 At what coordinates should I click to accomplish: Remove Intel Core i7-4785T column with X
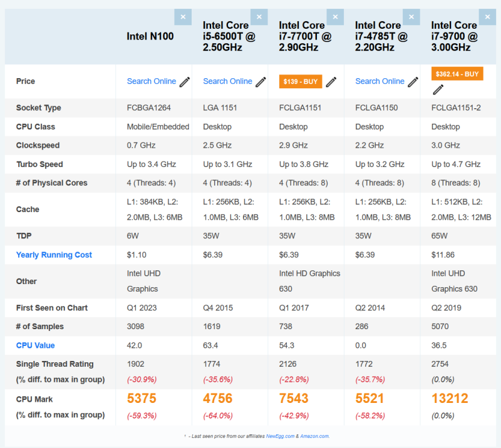click(411, 17)
